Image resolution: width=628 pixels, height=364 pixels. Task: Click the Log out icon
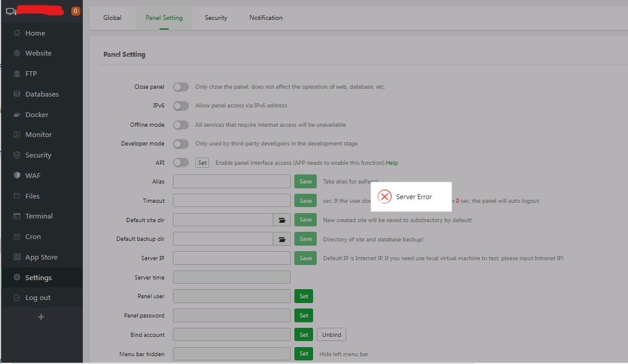click(17, 298)
